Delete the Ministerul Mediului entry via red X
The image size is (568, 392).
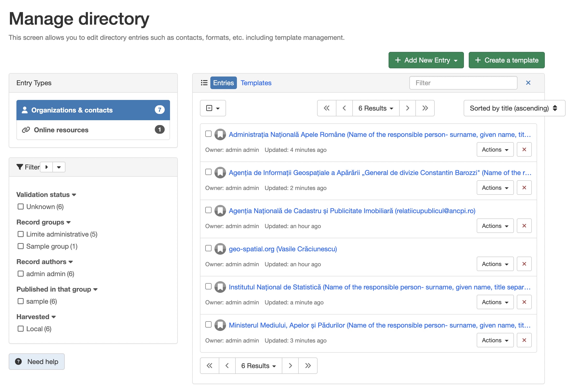click(524, 340)
